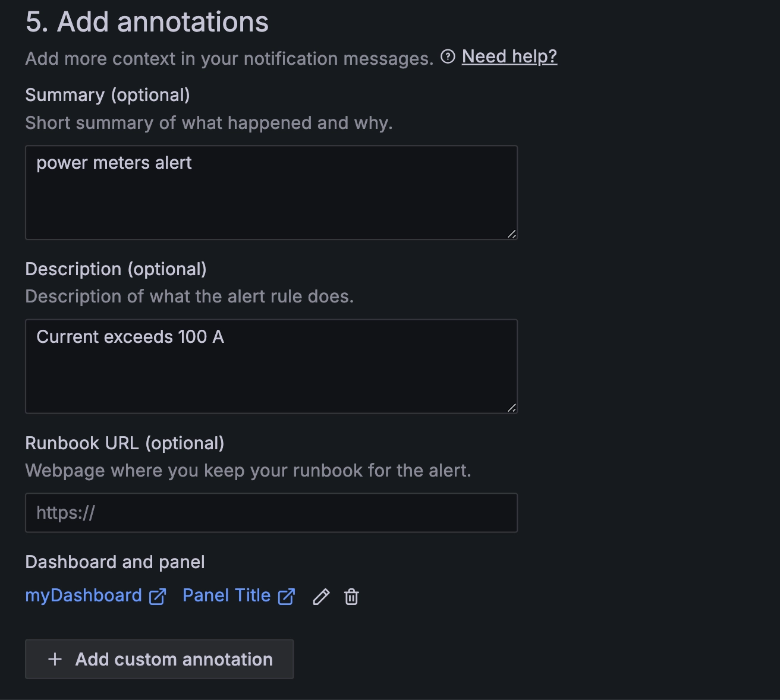Image resolution: width=780 pixels, height=700 pixels.
Task: Remove linked dashboard using trash icon
Action: click(x=351, y=597)
